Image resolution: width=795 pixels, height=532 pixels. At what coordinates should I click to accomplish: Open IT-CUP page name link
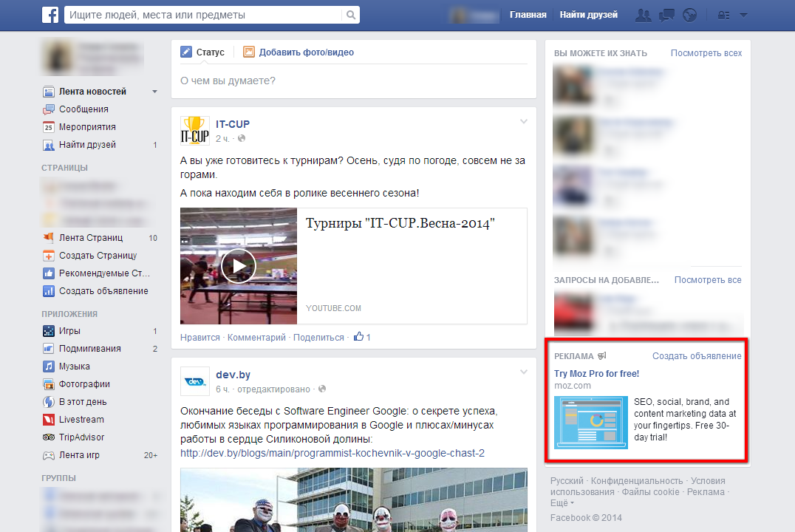coord(233,124)
